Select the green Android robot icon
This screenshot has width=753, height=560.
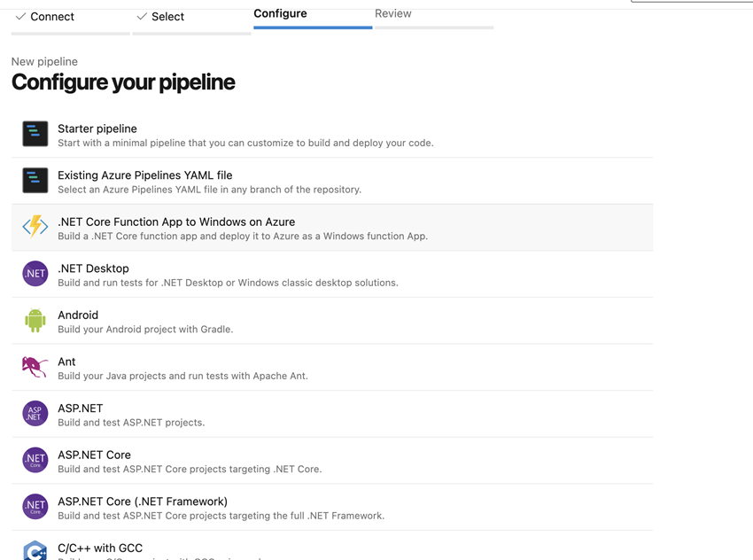click(x=35, y=320)
